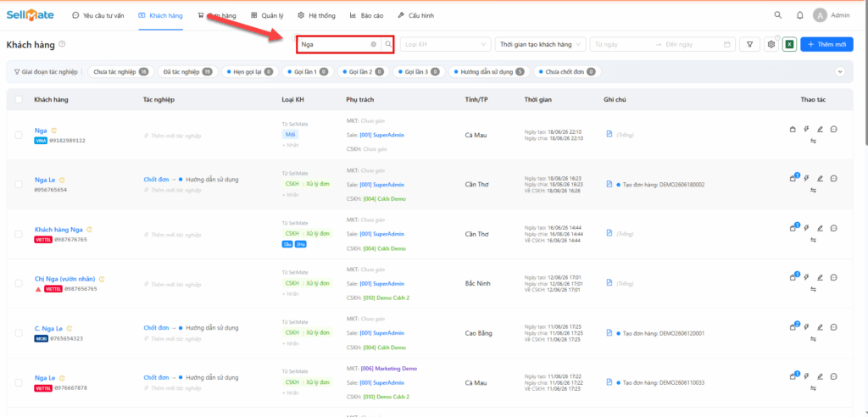Filter by Hướng dẫn sử dụng stage
The height and width of the screenshot is (417, 868).
tap(489, 71)
